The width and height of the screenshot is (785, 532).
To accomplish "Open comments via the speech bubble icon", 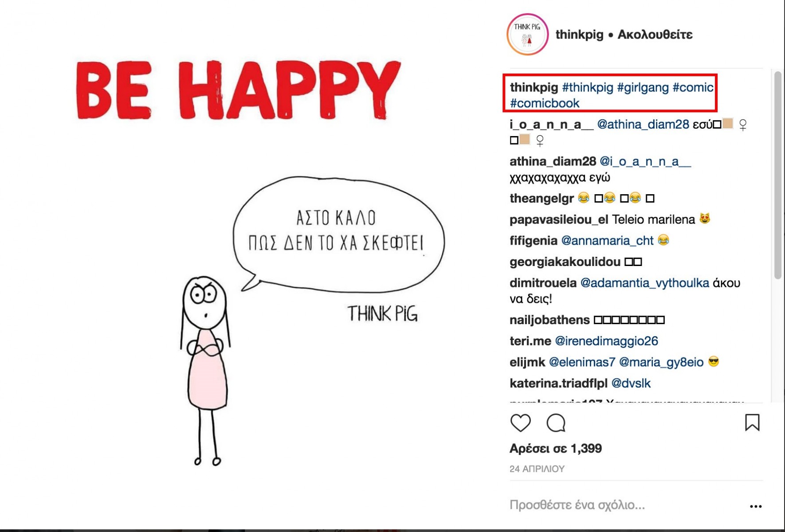I will [556, 423].
